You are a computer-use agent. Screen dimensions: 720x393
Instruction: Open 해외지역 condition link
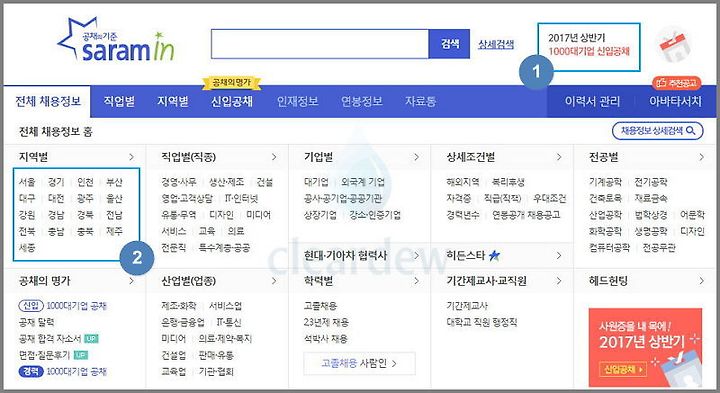[x=462, y=182]
